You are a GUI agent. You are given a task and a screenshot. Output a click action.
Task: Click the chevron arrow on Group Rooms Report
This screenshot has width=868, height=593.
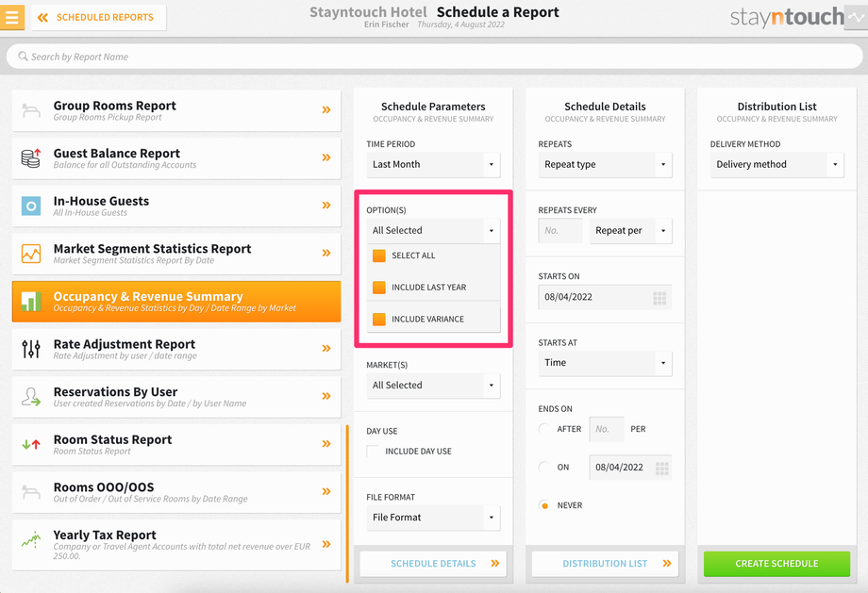pos(326,110)
